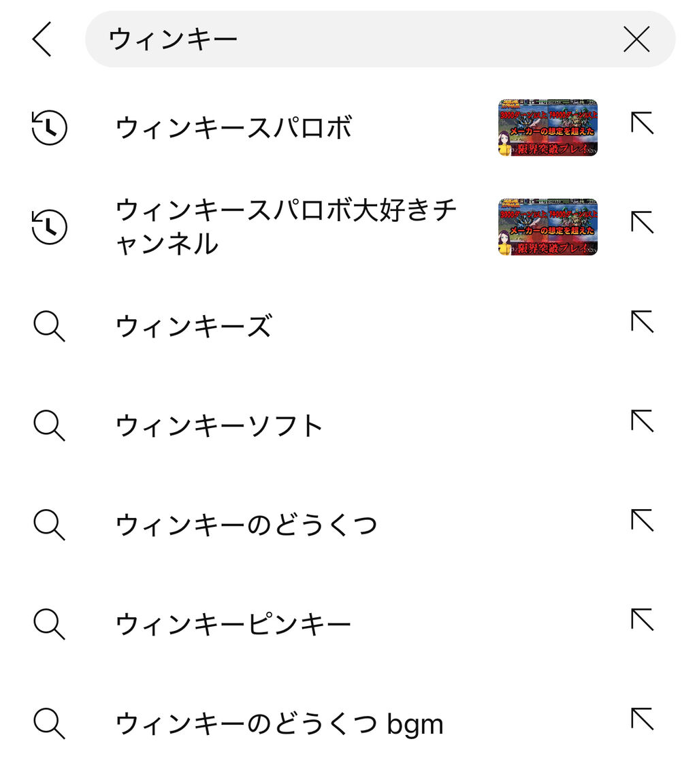This screenshot has width=697, height=784.
Task: Search for ウィンキーソフト suggestion
Action: (219, 426)
